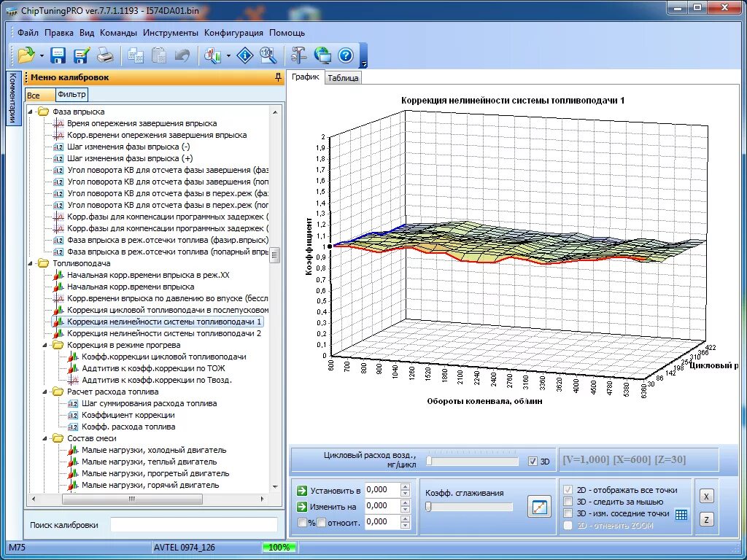This screenshot has width=747, height=560.
Task: Open the Комментарии side tab
Action: (13, 98)
